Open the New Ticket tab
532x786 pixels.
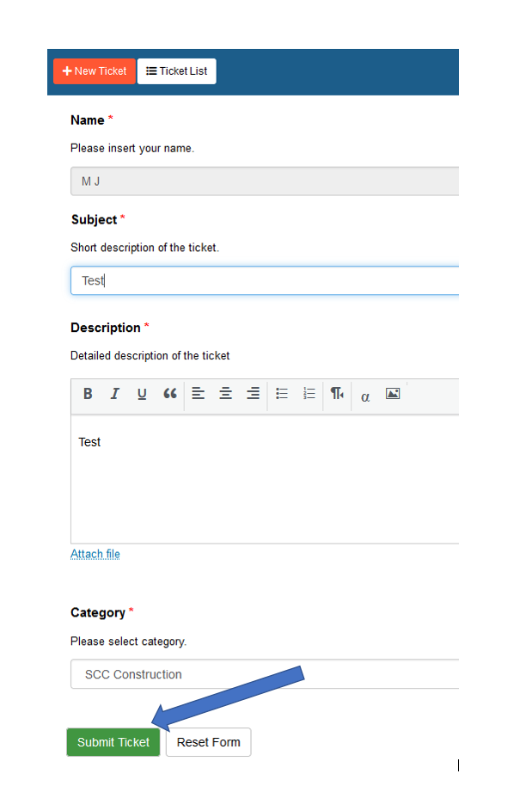click(x=95, y=71)
